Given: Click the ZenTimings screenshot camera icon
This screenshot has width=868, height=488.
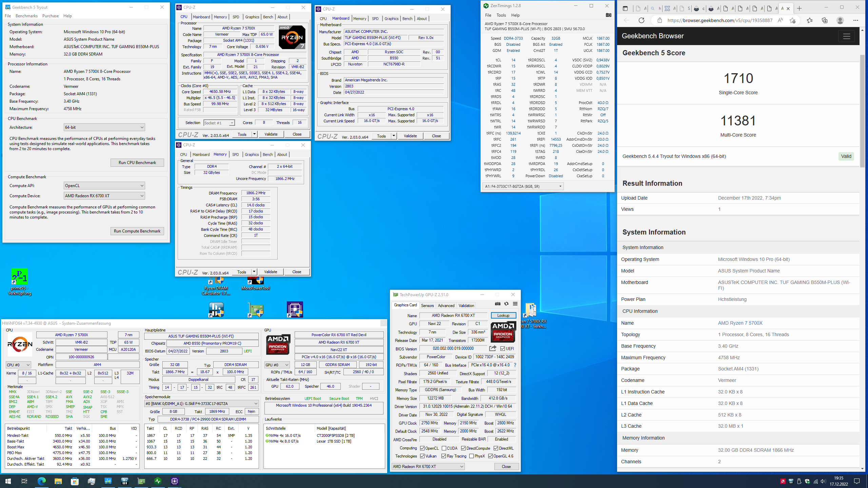Looking at the screenshot, I should [x=608, y=15].
